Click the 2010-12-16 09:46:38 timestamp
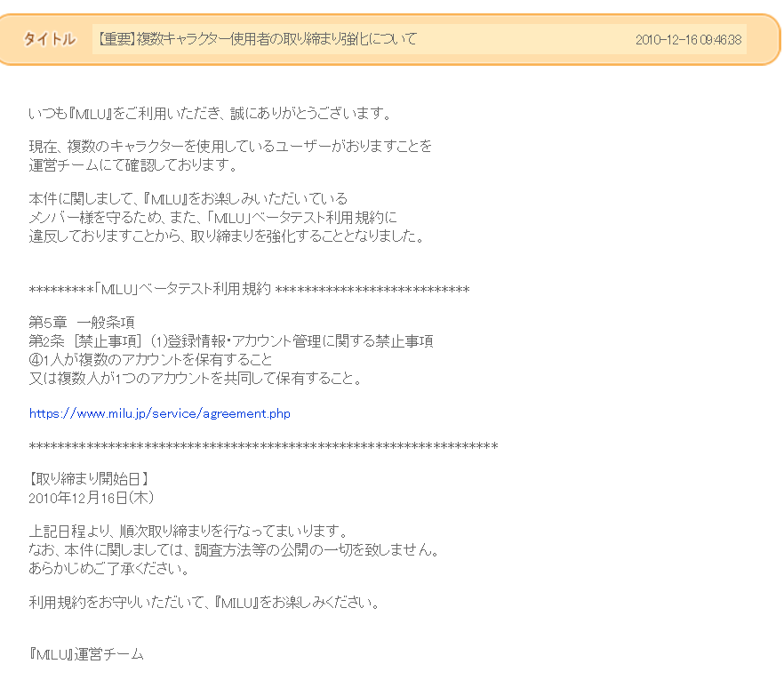 tap(688, 40)
